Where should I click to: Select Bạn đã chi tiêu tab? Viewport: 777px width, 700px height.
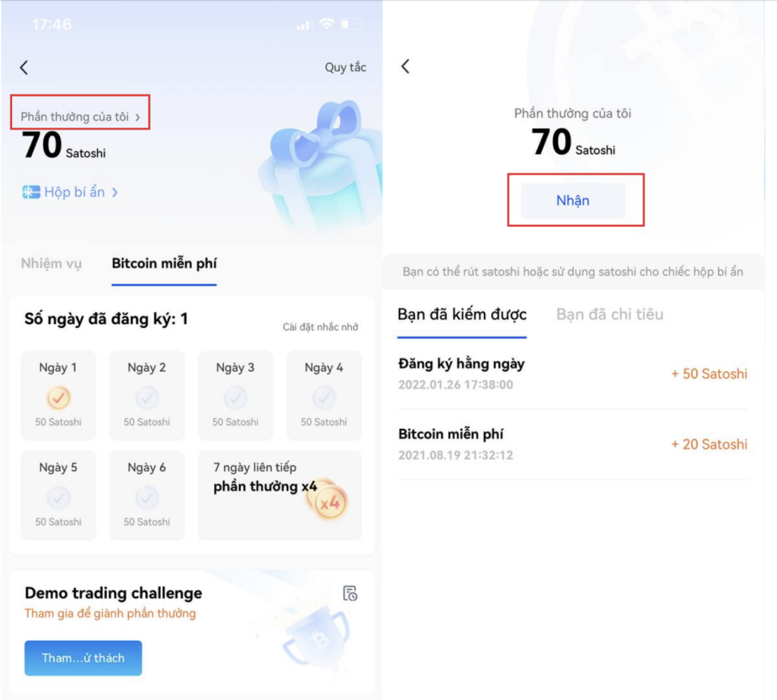(x=609, y=314)
